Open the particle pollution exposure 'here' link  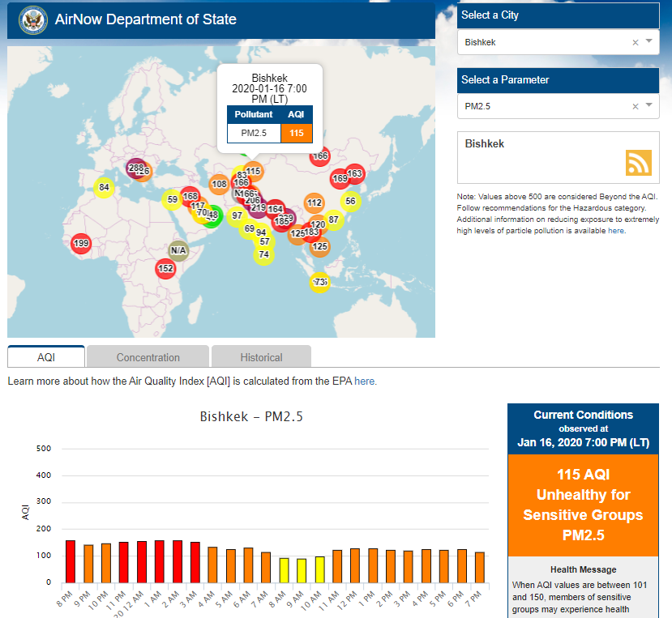pyautogui.click(x=616, y=231)
